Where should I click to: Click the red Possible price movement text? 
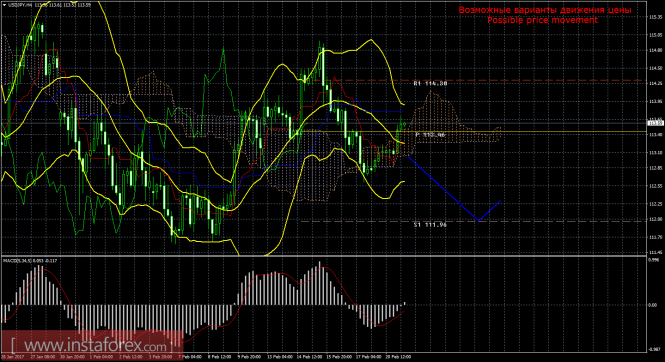(x=542, y=20)
